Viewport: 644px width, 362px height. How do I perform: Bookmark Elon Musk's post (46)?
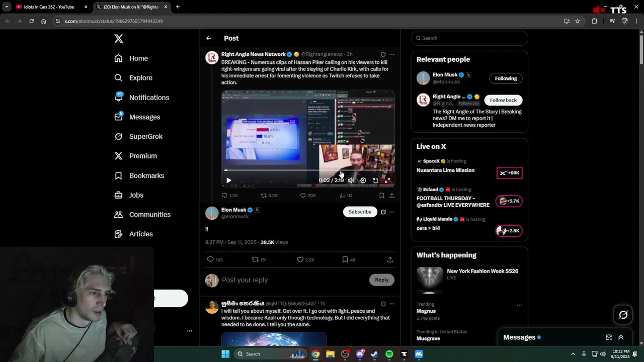tap(349, 259)
